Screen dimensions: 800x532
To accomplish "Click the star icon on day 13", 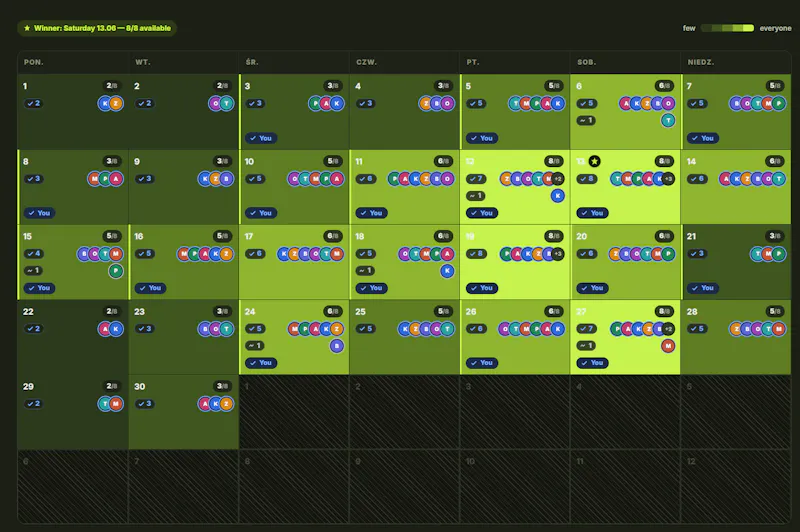I will tap(594, 161).
